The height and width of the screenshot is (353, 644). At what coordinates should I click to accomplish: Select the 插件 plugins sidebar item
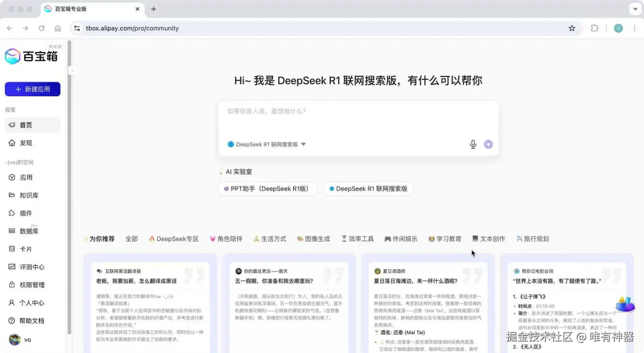coord(26,213)
